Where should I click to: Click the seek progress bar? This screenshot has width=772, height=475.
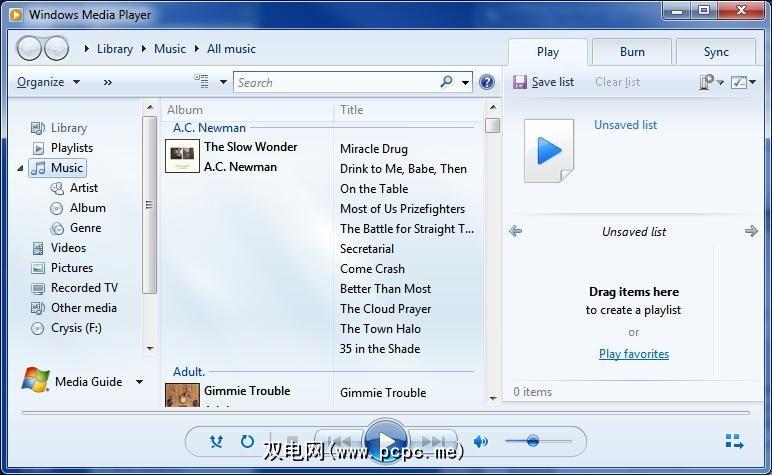tap(386, 413)
